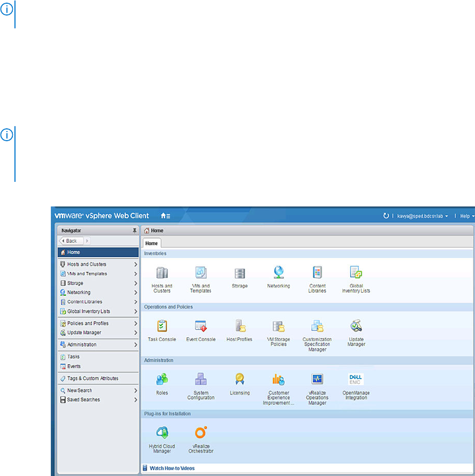Select Home in the Navigator
This screenshot has width=475, height=476.
coord(98,252)
